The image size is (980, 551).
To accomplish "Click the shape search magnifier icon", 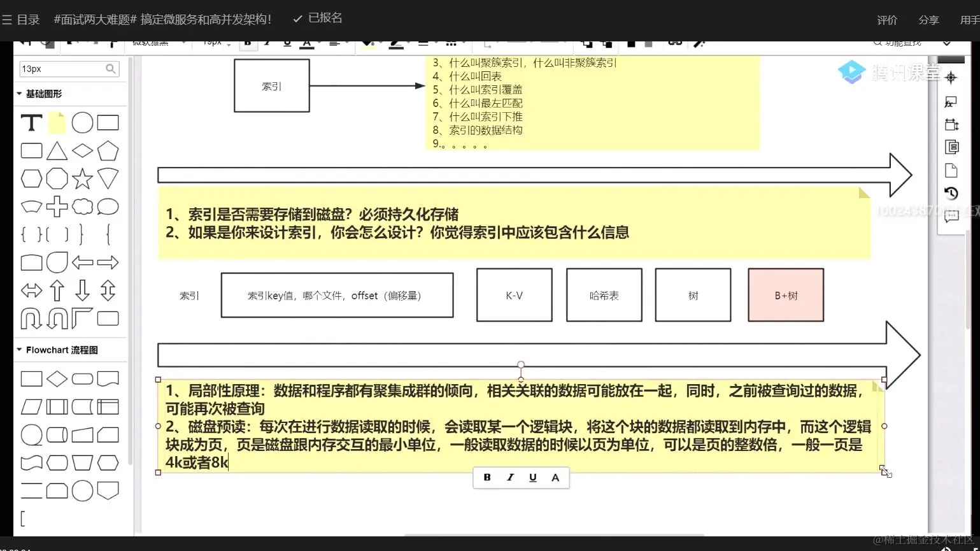I will point(111,68).
